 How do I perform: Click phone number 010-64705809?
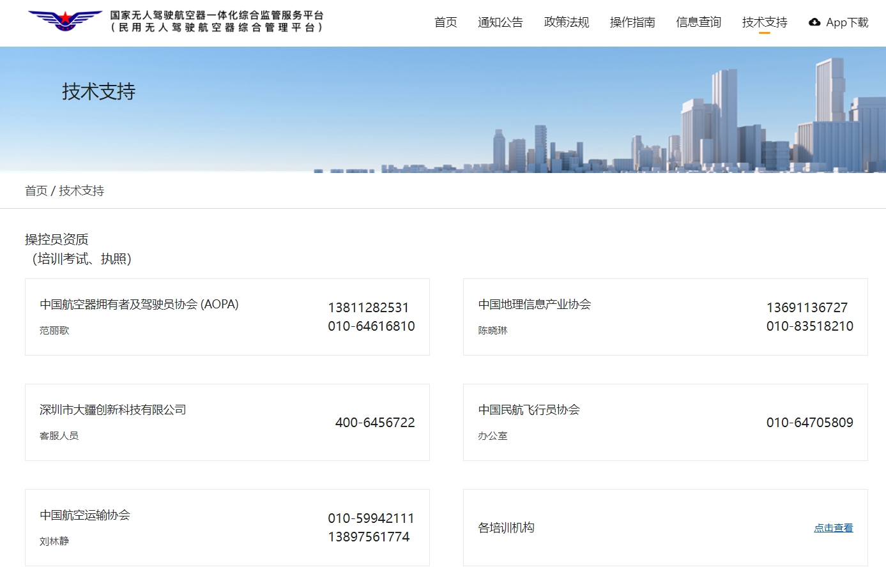pos(810,423)
